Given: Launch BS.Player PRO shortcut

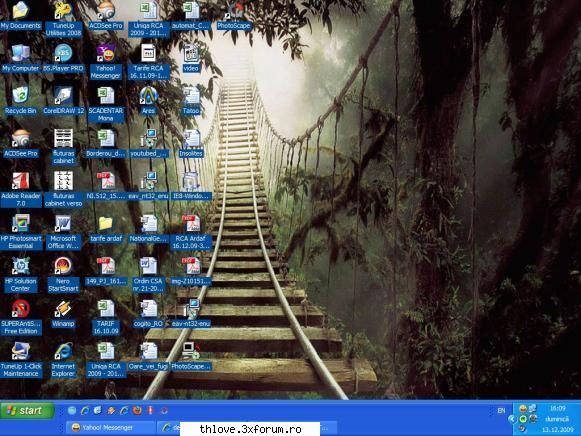Looking at the screenshot, I should point(63,58).
